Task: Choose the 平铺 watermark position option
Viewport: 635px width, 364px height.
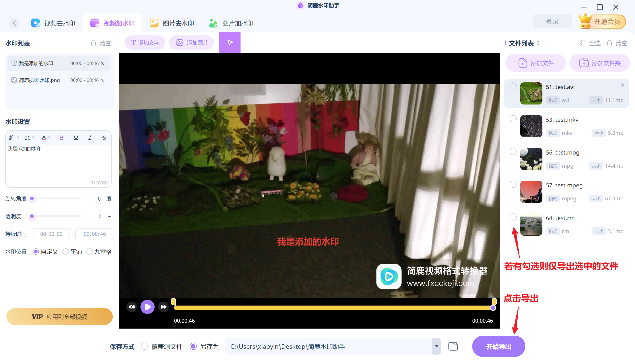Action: click(x=66, y=252)
